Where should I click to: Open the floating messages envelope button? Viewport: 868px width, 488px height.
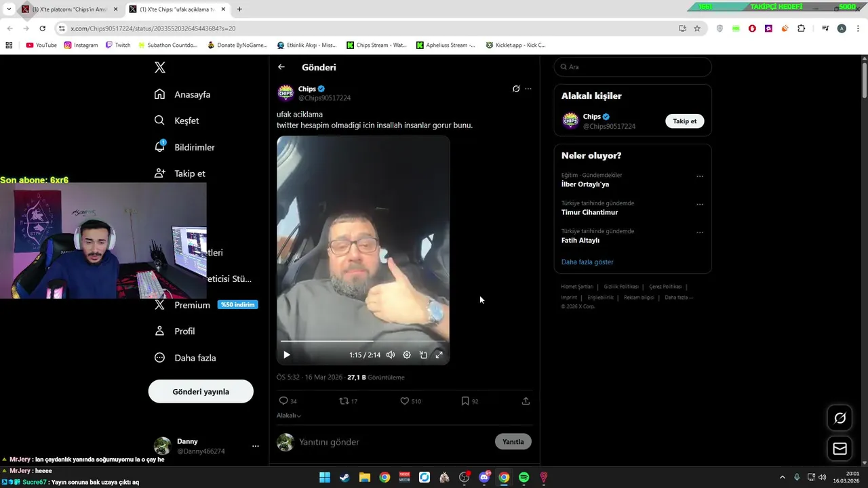pos(840,449)
